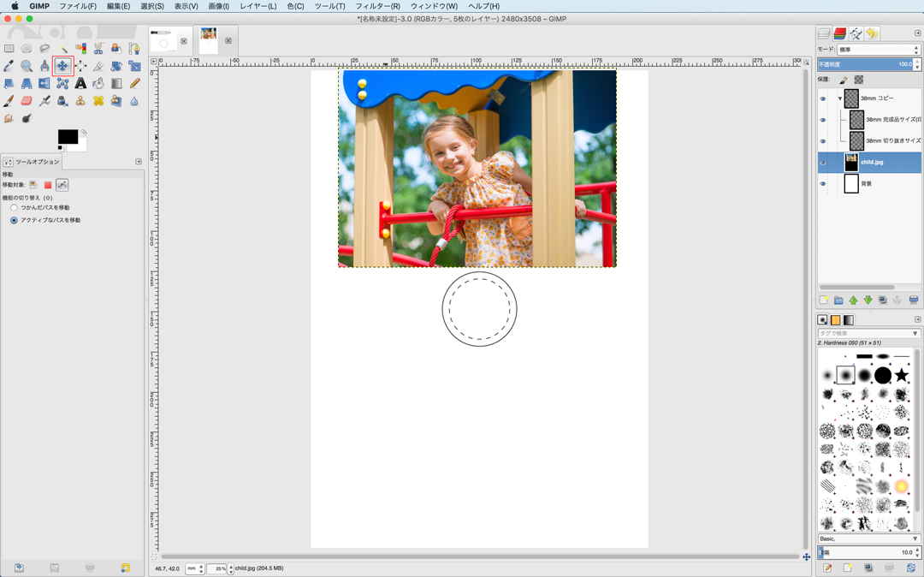The width and height of the screenshot is (924, 577).
Task: Toggle visibility of the 背景 layer
Action: click(x=823, y=184)
